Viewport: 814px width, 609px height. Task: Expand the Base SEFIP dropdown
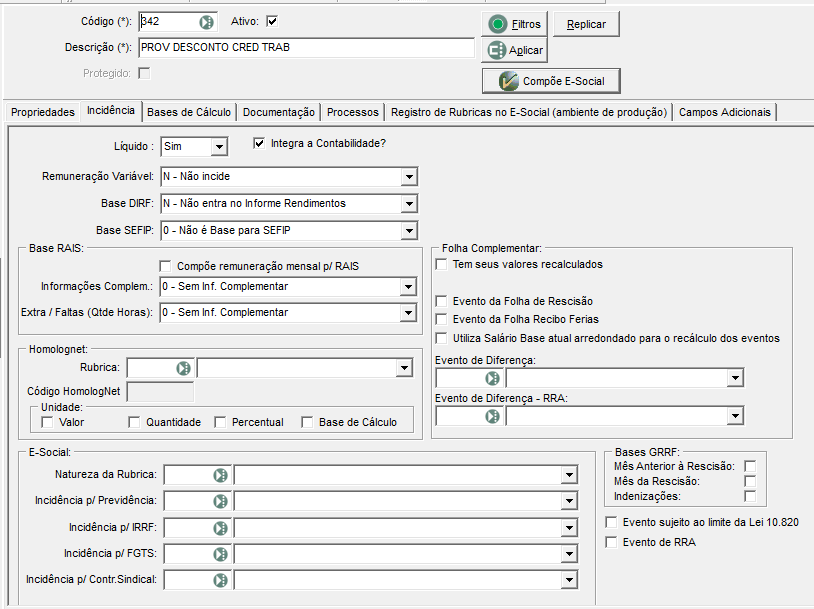point(409,231)
